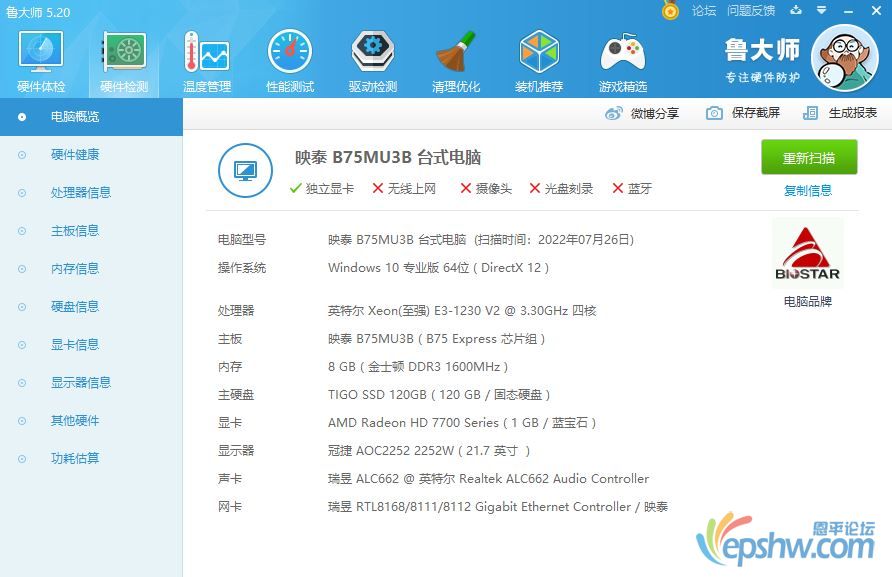Open the skin icon next to 问题反馈

click(796, 10)
